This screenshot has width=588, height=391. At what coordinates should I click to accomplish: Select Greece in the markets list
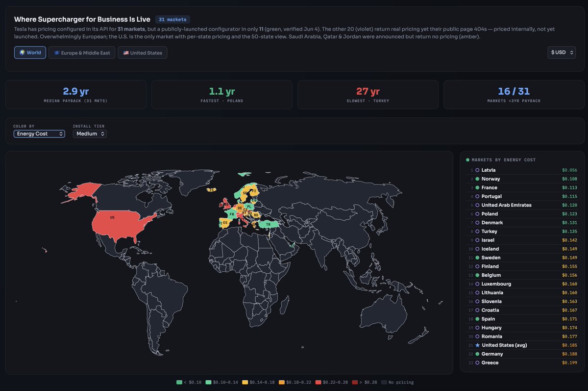tap(522, 363)
